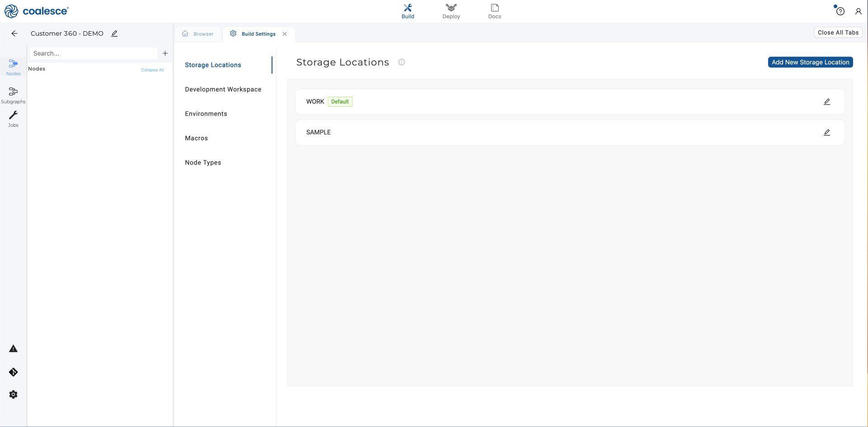Open the help question mark icon

840,11
